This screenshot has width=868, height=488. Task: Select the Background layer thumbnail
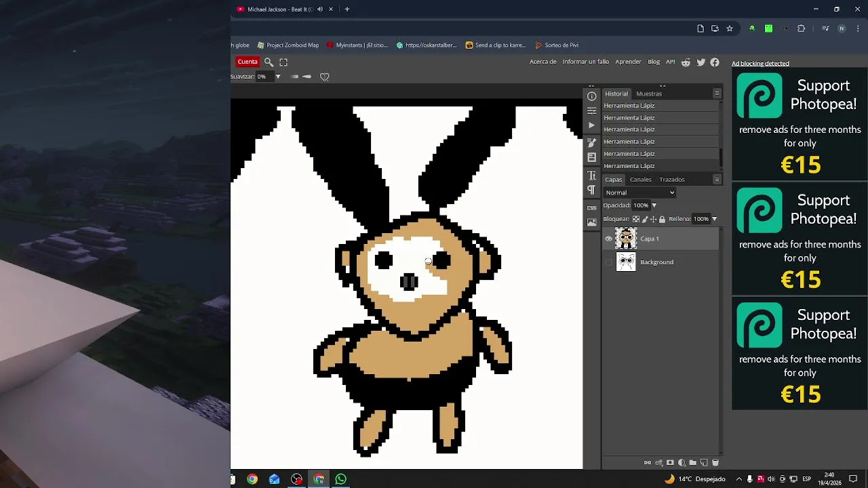point(626,262)
